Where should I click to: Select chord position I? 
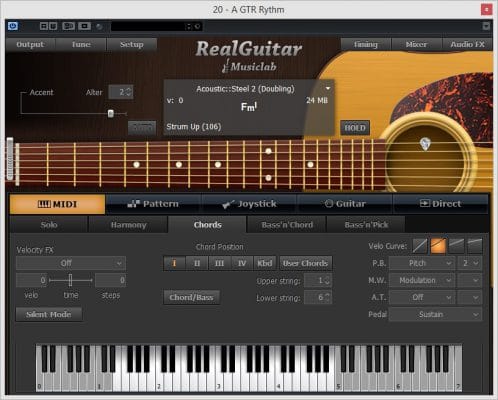(x=174, y=263)
